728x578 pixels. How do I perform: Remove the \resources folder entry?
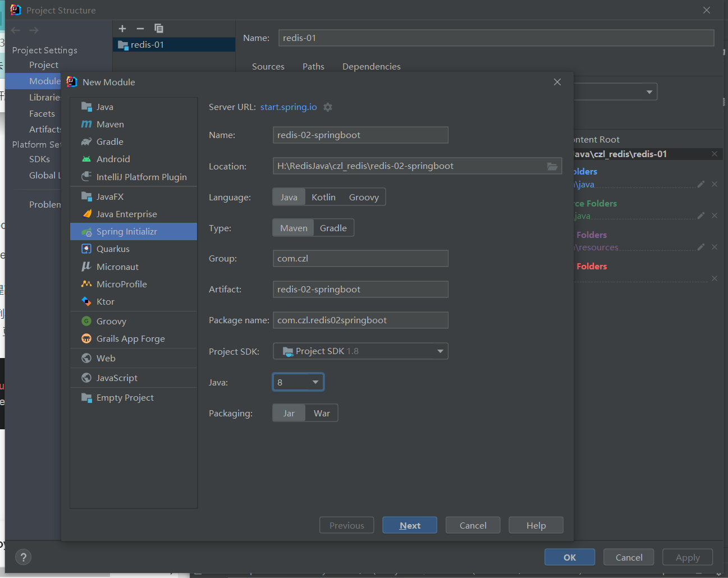point(715,247)
